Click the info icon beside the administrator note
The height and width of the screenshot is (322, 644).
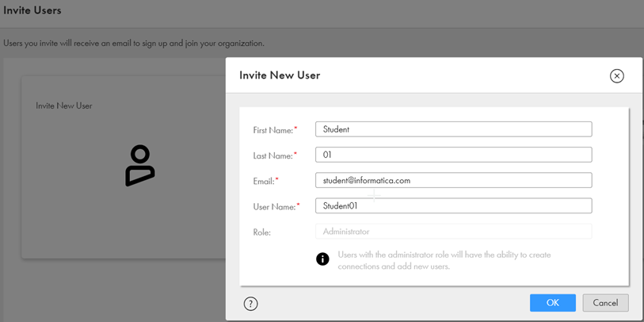click(x=322, y=259)
